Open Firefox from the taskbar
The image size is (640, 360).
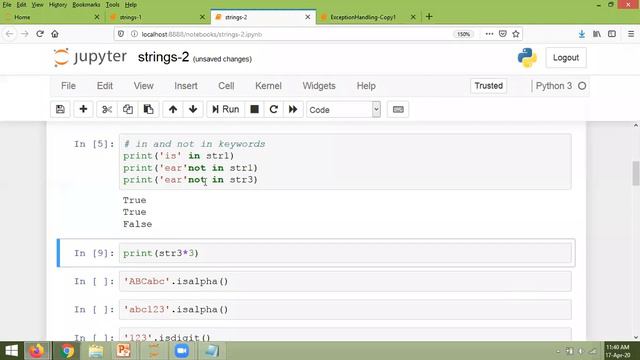coord(37,351)
